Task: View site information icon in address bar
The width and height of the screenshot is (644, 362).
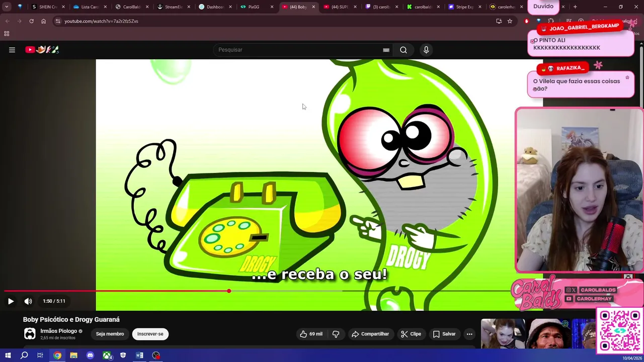Action: tap(58, 21)
